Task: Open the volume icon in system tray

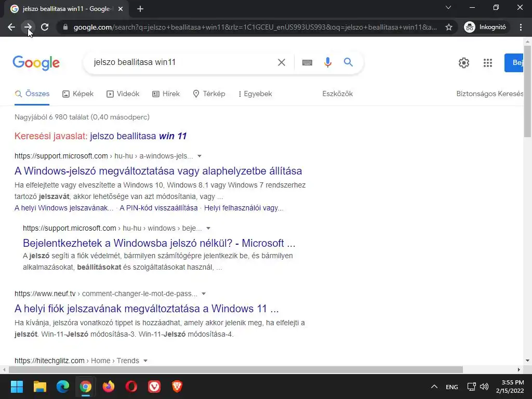Action: point(484,387)
